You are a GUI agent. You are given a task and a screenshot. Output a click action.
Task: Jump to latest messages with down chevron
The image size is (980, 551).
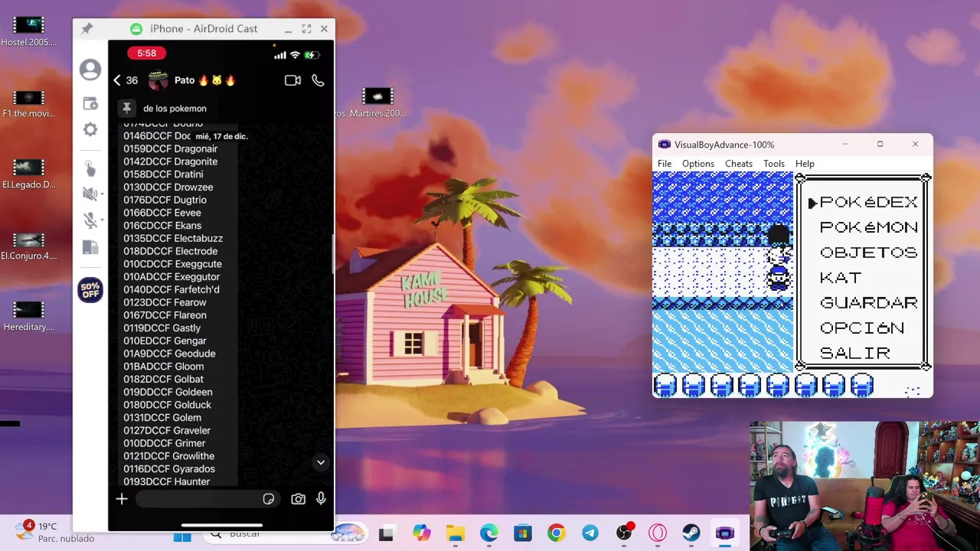tap(321, 462)
